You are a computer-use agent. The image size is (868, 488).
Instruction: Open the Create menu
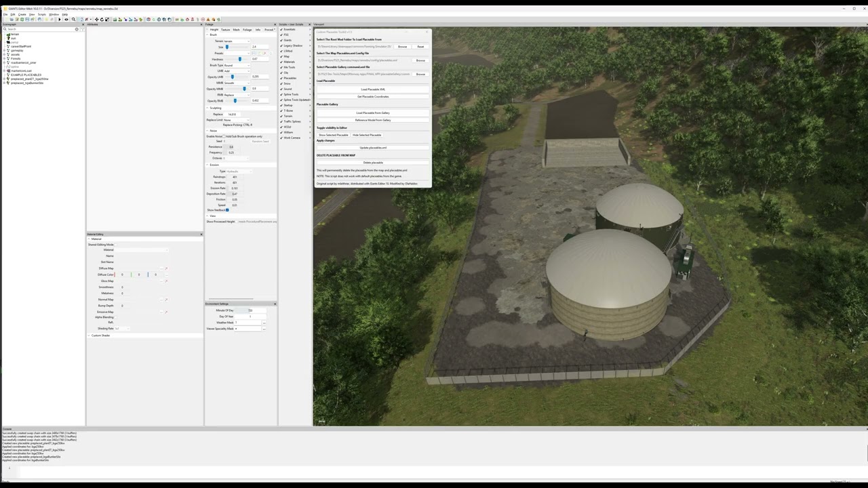pyautogui.click(x=22, y=14)
